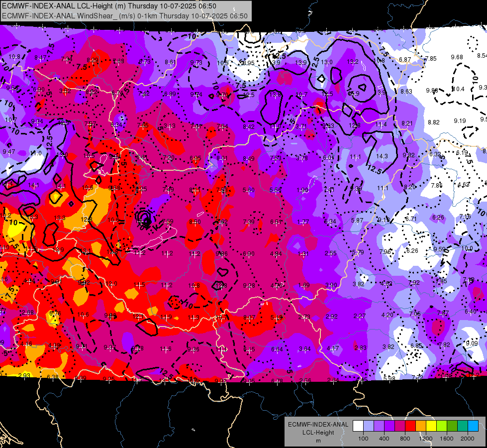Click the yellow legend color swatch
487x448 pixels.
(431, 426)
